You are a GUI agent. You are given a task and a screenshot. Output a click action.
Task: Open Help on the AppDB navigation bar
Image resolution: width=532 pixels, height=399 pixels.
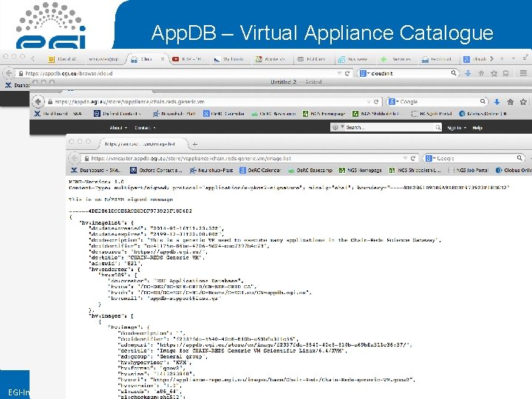coord(477,128)
